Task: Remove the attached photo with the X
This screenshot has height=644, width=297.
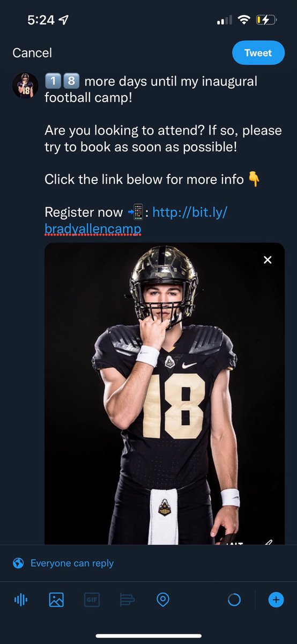Action: 268,260
